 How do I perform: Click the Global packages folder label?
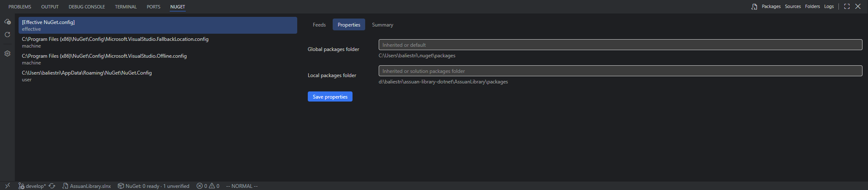click(334, 49)
